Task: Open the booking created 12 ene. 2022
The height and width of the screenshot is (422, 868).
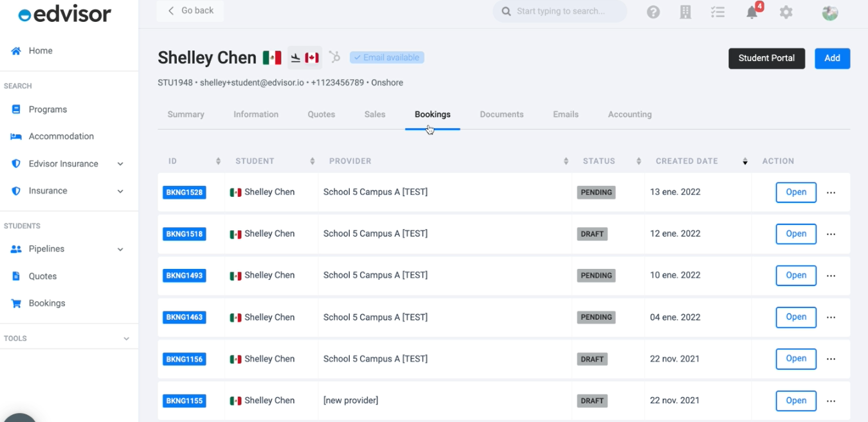Action: (x=796, y=234)
